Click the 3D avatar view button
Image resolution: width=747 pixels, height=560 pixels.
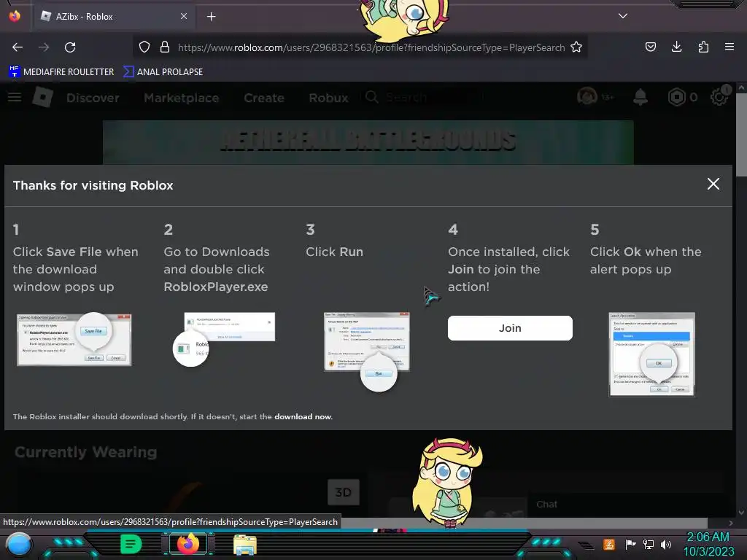pyautogui.click(x=344, y=492)
